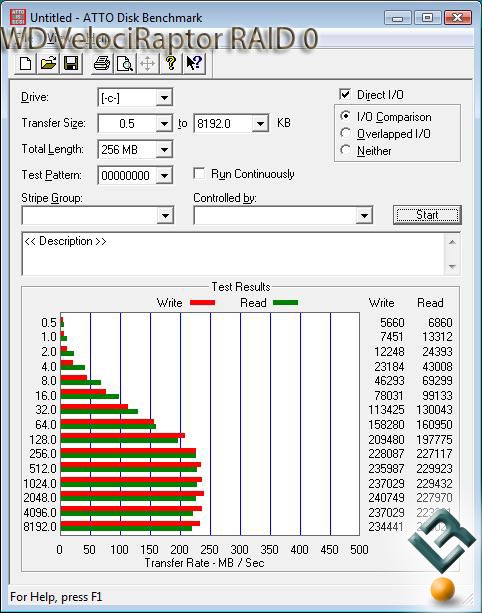Click the move arrows toolbar icon
482x613 pixels.
(x=147, y=63)
